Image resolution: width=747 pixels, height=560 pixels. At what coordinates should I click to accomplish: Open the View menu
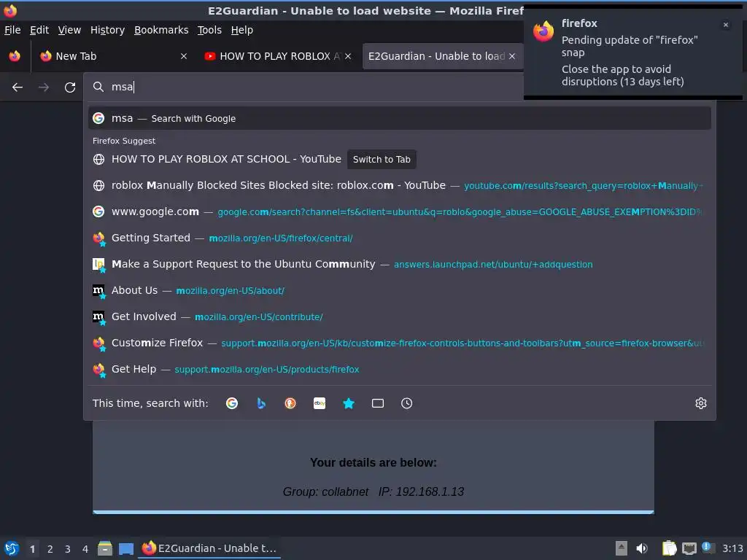pos(69,30)
